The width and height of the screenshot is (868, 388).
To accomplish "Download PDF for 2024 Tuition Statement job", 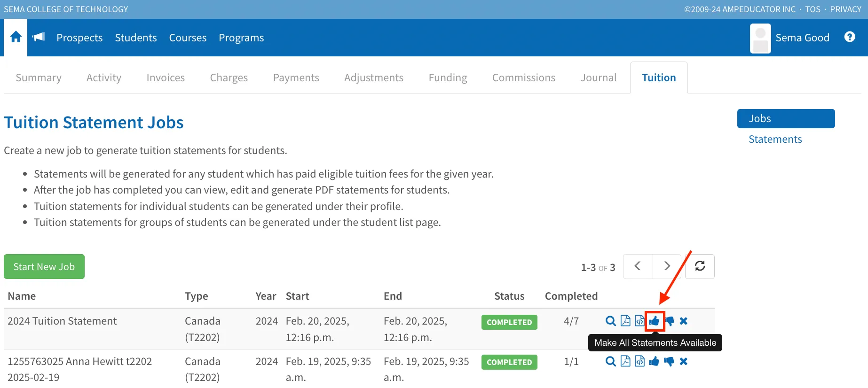I will coord(625,321).
